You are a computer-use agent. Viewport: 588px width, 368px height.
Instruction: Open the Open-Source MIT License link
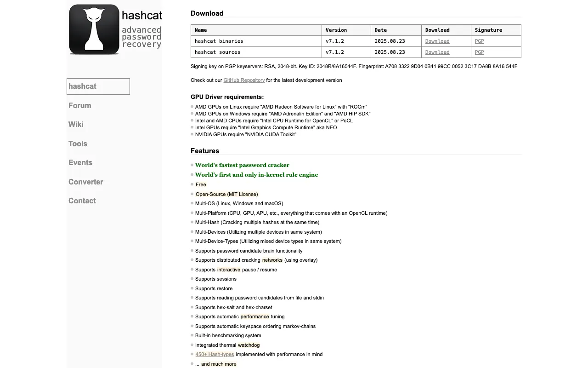pos(226,194)
